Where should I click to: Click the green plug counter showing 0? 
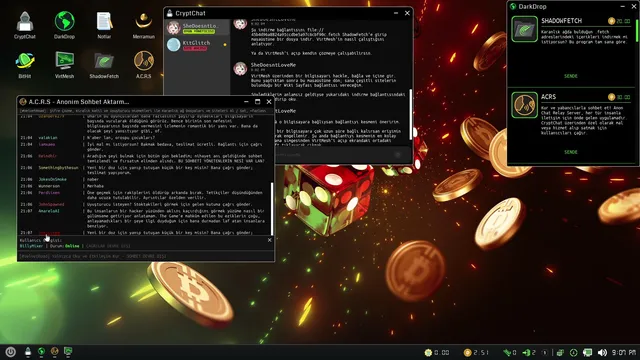509,352
